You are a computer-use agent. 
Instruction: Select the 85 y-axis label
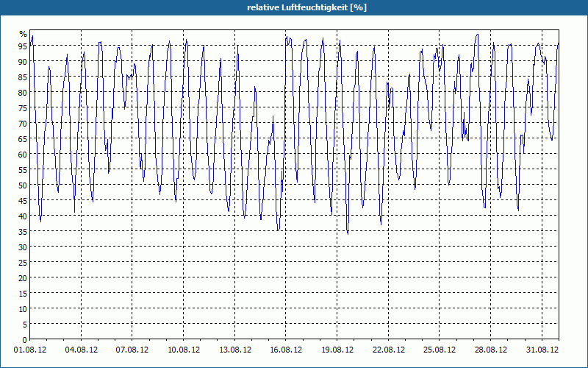23,77
